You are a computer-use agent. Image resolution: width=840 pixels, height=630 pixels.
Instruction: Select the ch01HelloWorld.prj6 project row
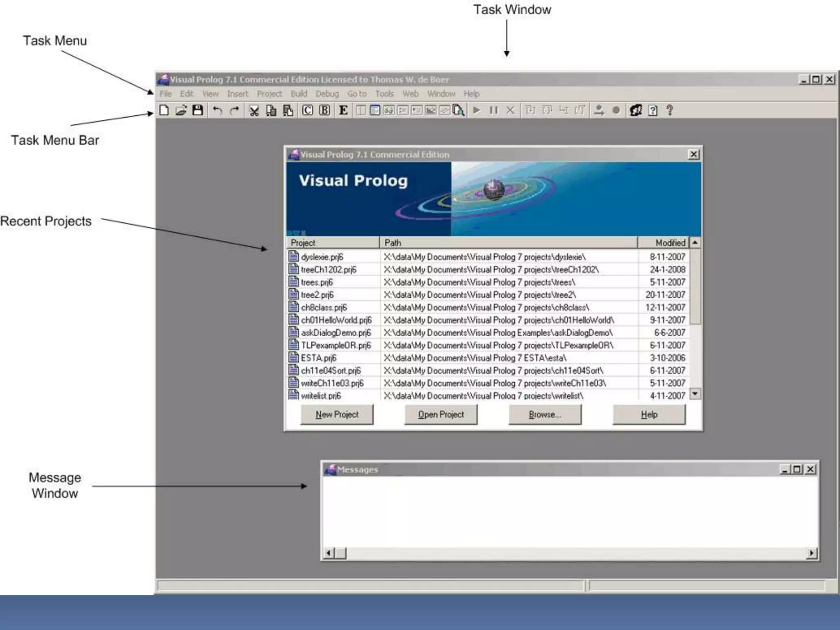click(336, 320)
